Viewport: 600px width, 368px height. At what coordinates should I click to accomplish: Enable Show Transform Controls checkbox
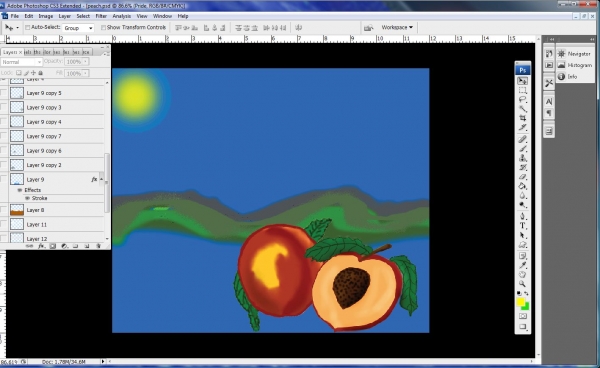pyautogui.click(x=103, y=28)
